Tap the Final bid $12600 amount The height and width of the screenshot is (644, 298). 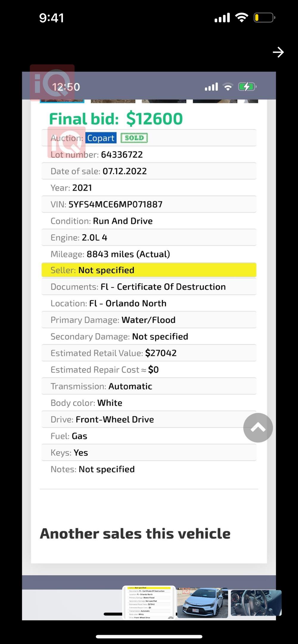tap(154, 118)
